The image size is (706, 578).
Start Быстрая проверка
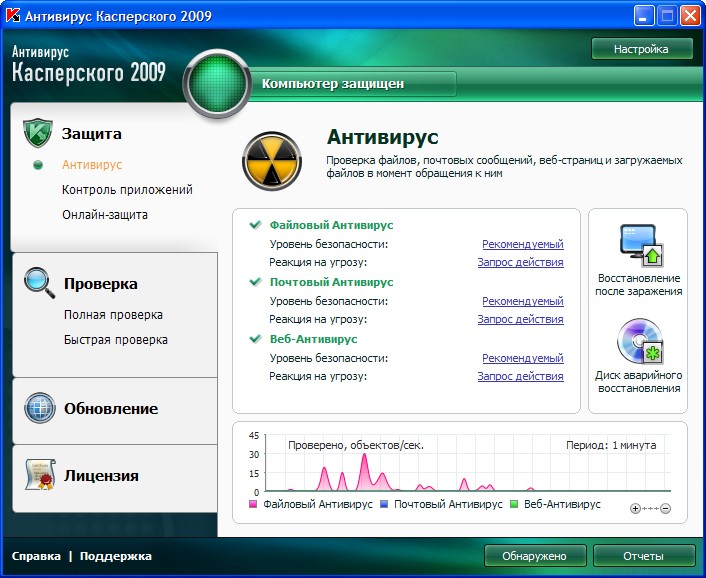(x=116, y=339)
